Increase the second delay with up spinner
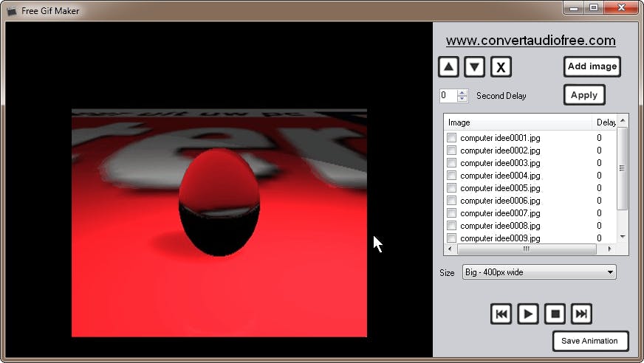This screenshot has width=644, height=363. (462, 93)
